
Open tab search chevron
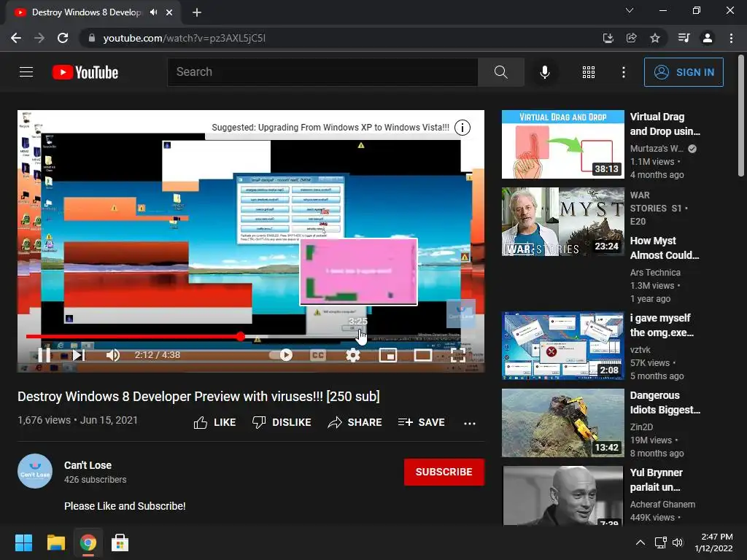click(630, 10)
